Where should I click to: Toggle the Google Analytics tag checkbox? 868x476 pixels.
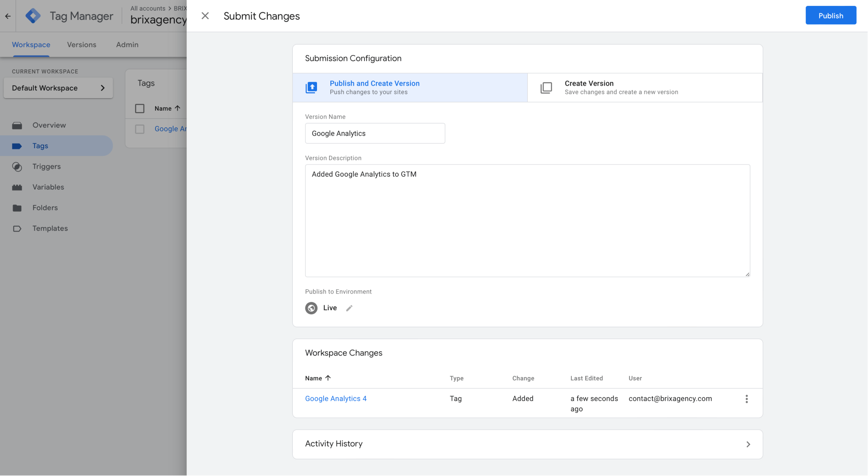point(140,128)
